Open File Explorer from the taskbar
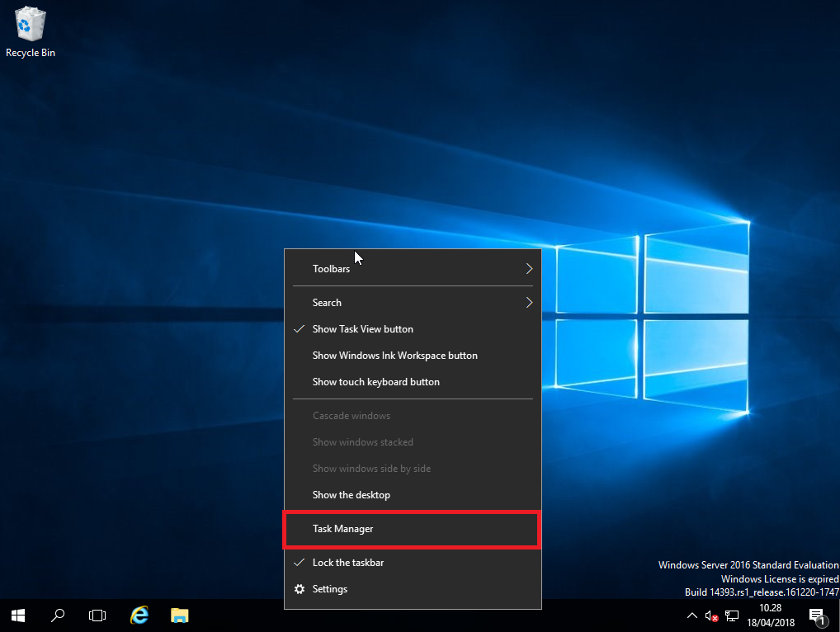This screenshot has width=840, height=632. pos(179,615)
